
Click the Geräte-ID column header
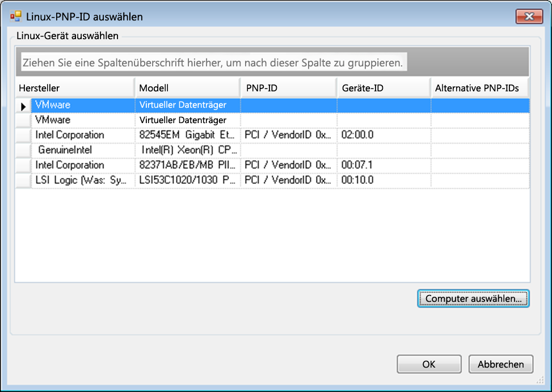[x=384, y=88]
